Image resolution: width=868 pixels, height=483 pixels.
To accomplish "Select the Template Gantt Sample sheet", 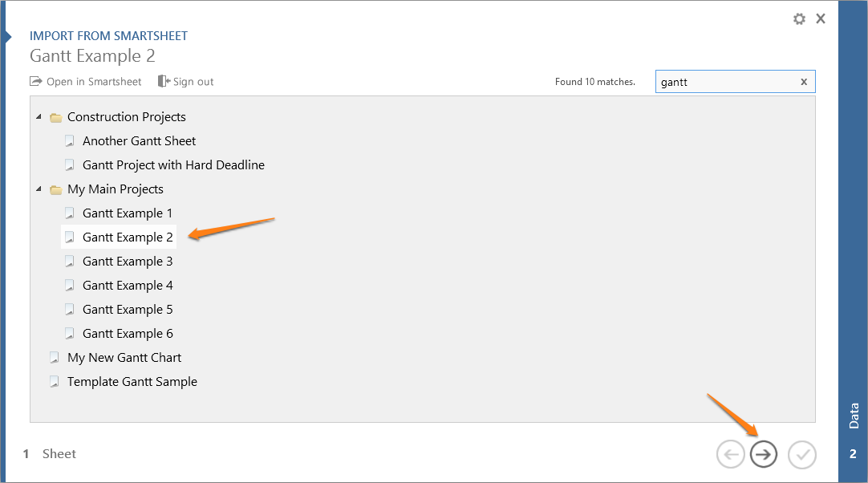I will (x=132, y=382).
